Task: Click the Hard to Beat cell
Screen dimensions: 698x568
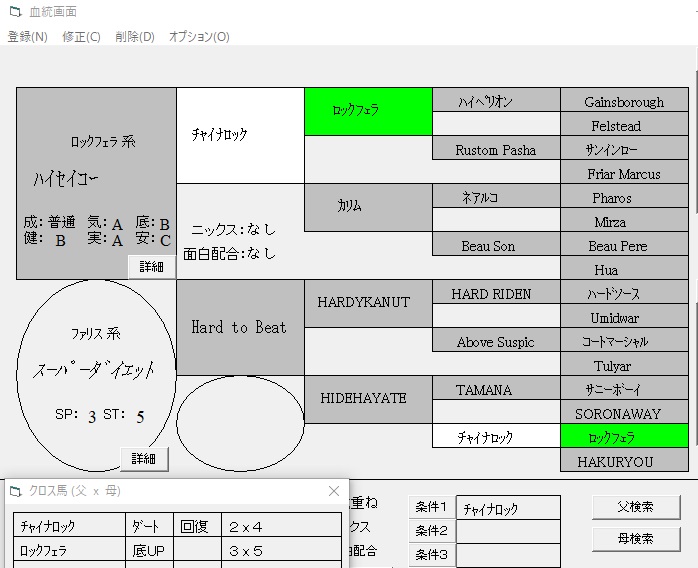Action: (240, 328)
